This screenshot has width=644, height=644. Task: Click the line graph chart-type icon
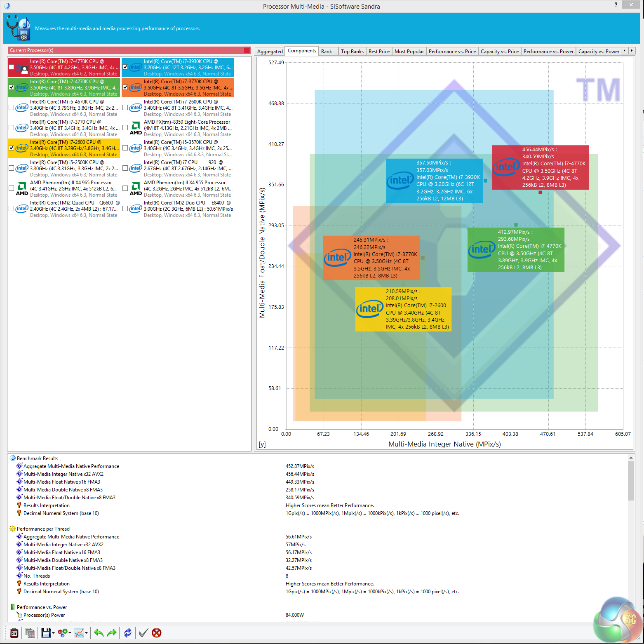coord(79,632)
